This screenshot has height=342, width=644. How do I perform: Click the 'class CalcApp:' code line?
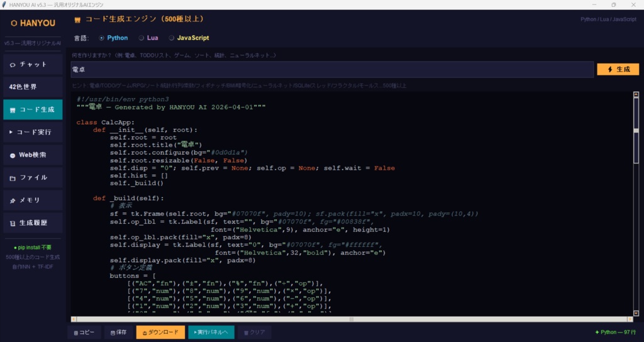point(105,123)
